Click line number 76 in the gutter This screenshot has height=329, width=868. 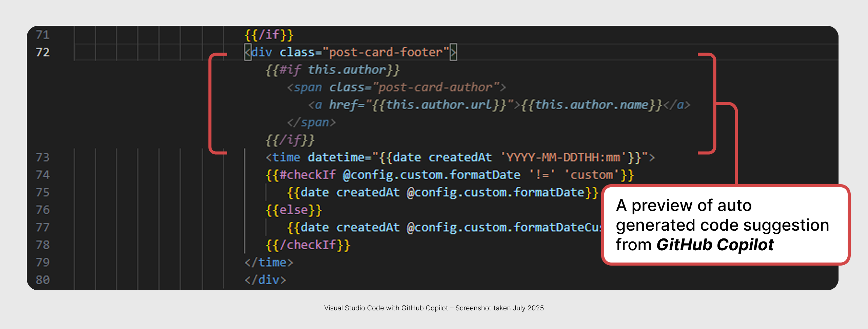pyautogui.click(x=43, y=210)
